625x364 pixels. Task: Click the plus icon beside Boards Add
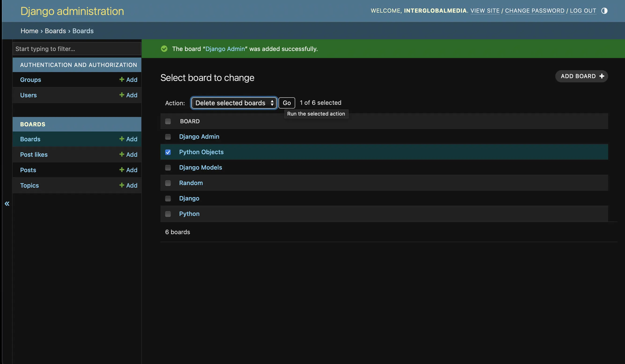point(122,138)
